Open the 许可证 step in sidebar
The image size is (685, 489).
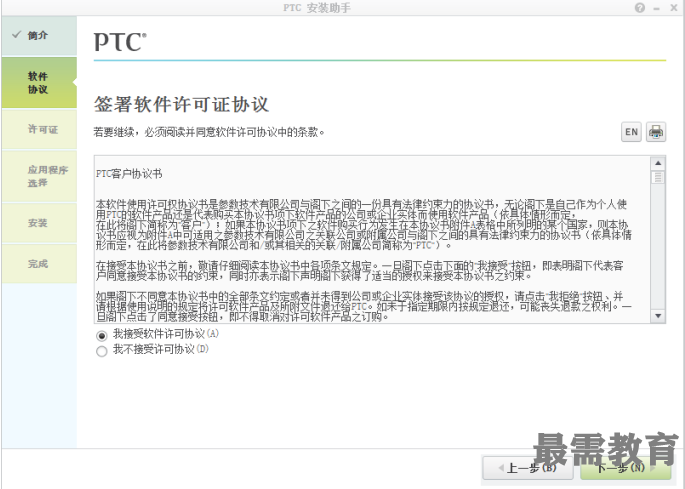(x=39, y=129)
